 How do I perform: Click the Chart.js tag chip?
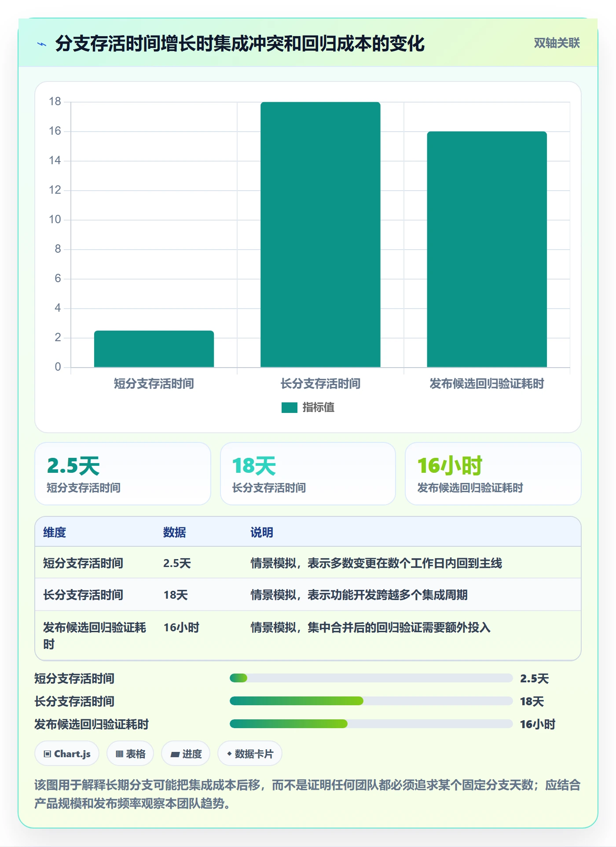pyautogui.click(x=67, y=754)
